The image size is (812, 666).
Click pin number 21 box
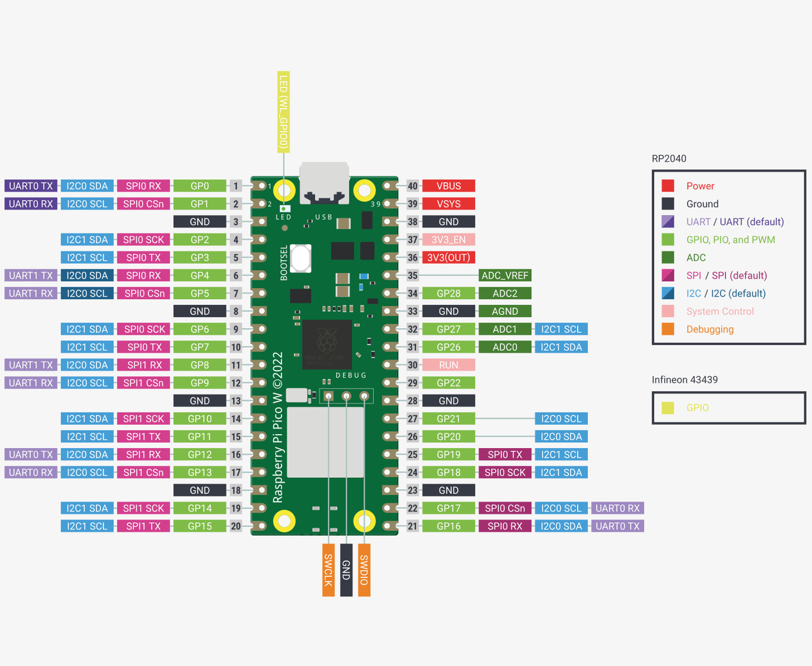tap(412, 526)
